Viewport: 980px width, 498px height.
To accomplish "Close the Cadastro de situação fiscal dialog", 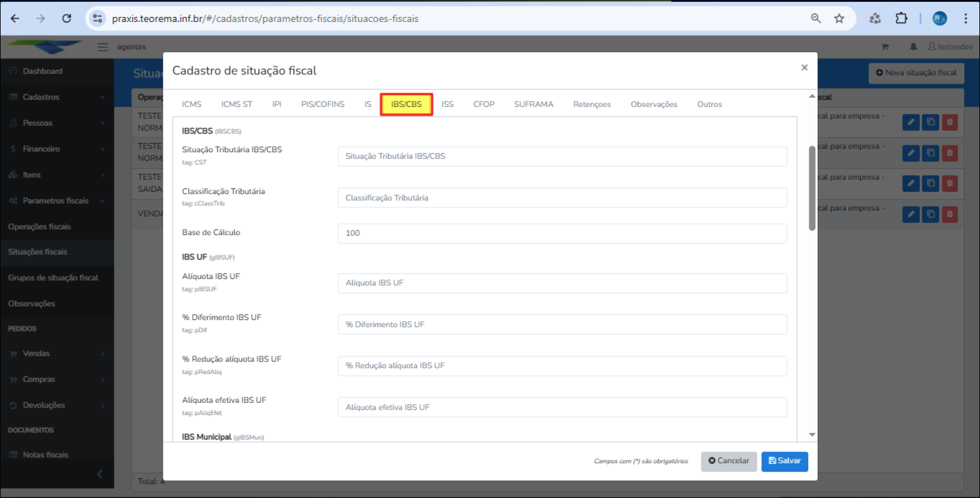I will 804,67.
